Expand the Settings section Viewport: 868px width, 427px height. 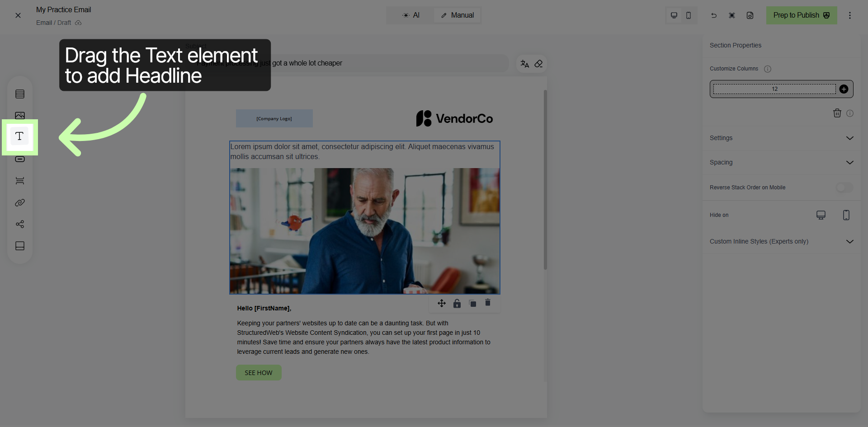(781, 138)
